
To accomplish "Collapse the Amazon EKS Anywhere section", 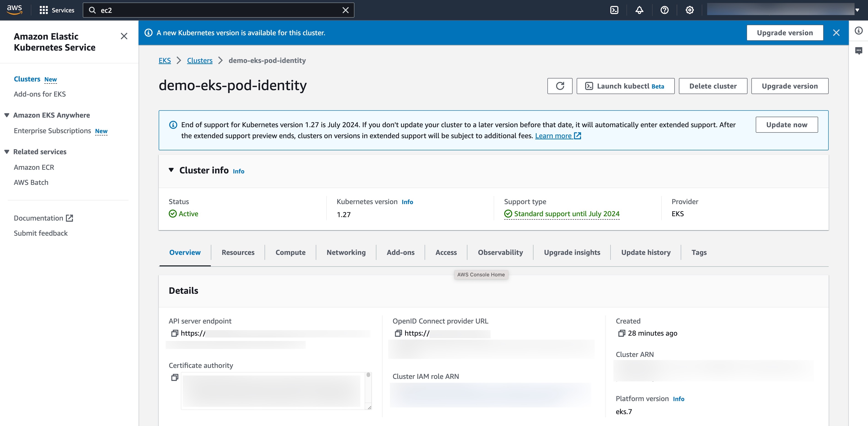I will coord(6,115).
